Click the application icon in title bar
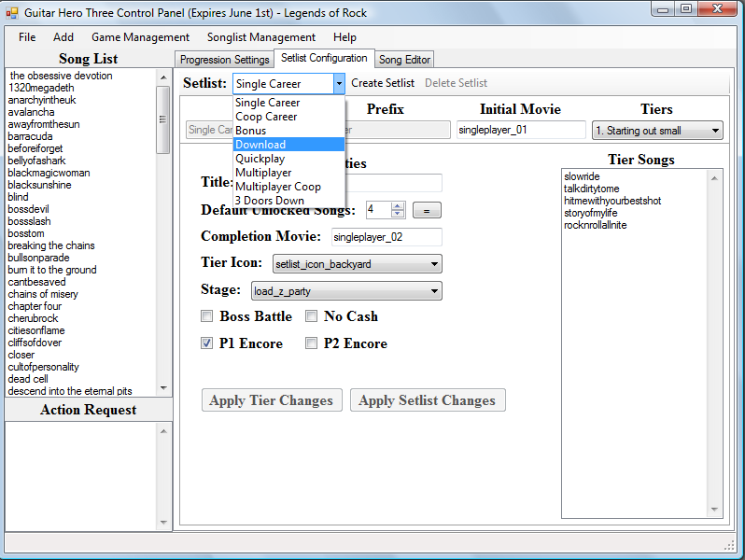Image resolution: width=745 pixels, height=560 pixels. [x=12, y=12]
